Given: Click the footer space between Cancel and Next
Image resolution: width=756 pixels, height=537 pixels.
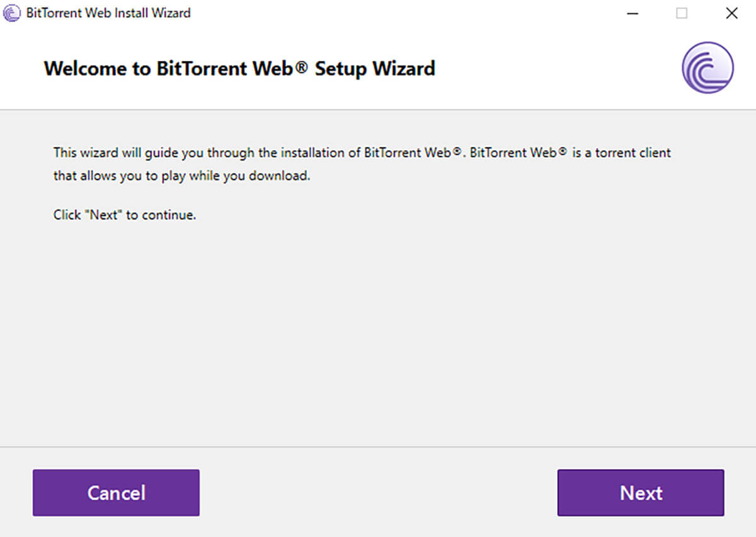Looking at the screenshot, I should coord(378,492).
